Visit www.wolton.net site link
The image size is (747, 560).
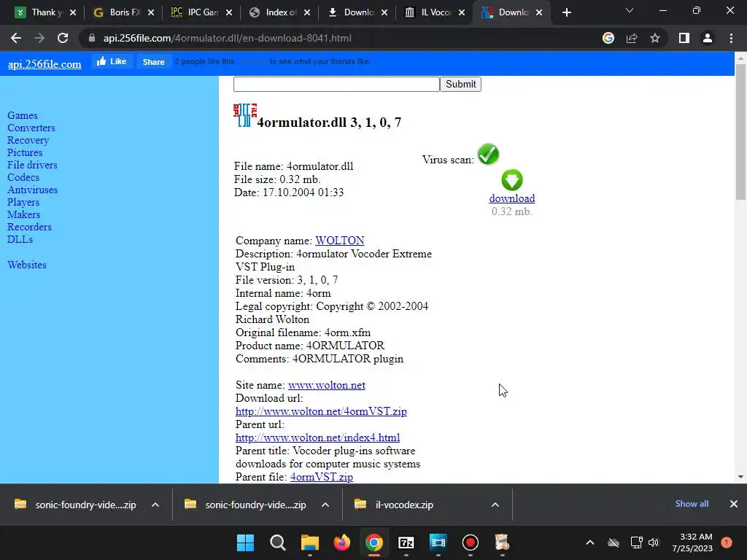(326, 385)
